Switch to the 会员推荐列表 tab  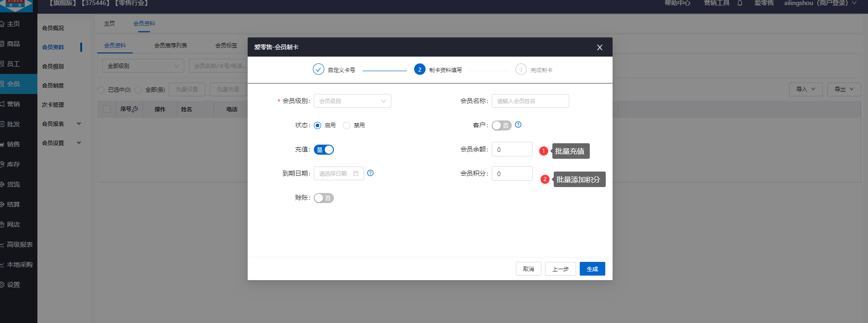[171, 46]
